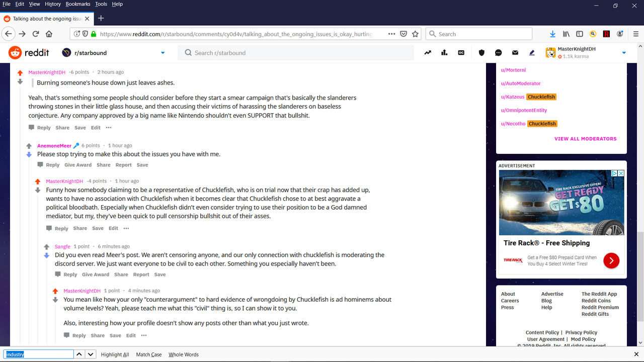Open more options next to Edit at -6 points
This screenshot has width=644, height=362.
coord(108,128)
